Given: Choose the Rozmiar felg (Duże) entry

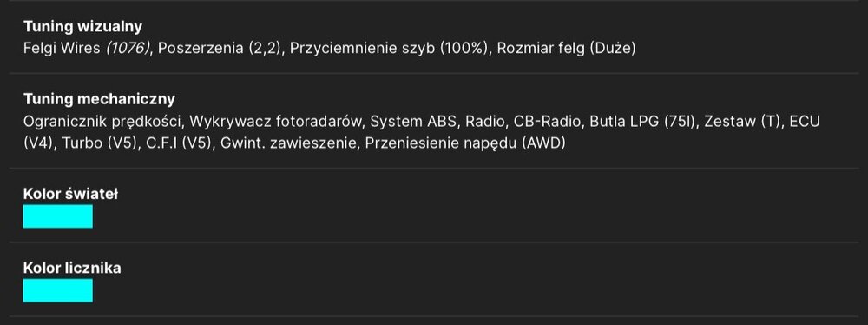Looking at the screenshot, I should 566,49.
